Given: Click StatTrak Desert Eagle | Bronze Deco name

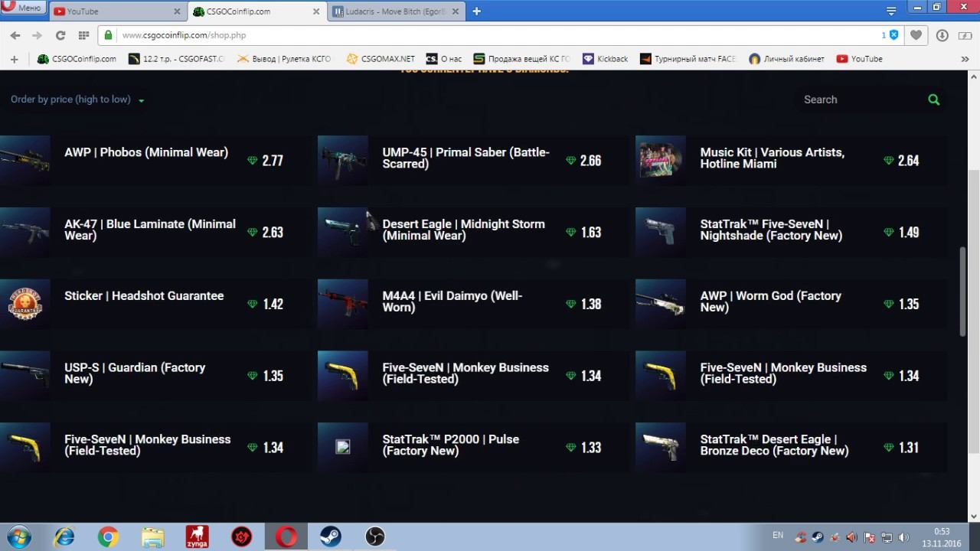Looking at the screenshot, I should [x=774, y=445].
